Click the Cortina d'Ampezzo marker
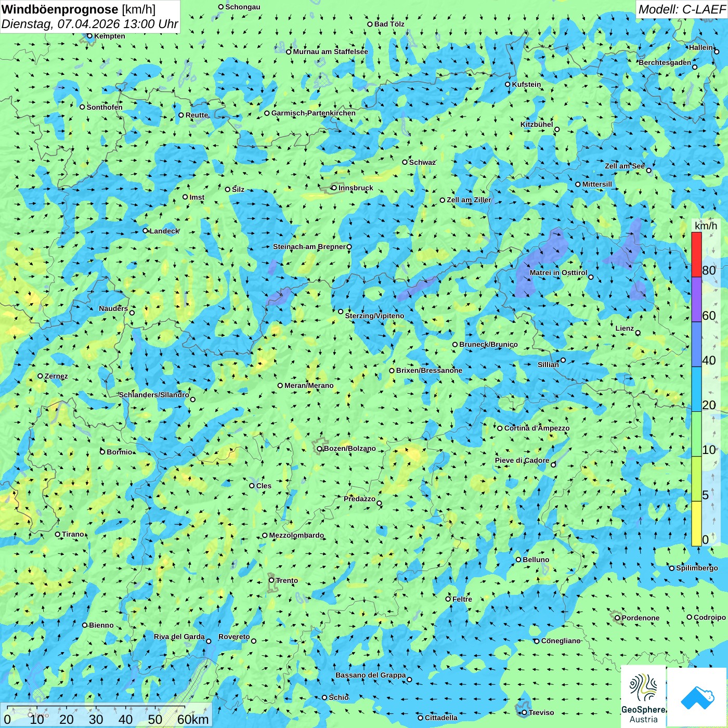The width and height of the screenshot is (728, 728). tap(500, 428)
